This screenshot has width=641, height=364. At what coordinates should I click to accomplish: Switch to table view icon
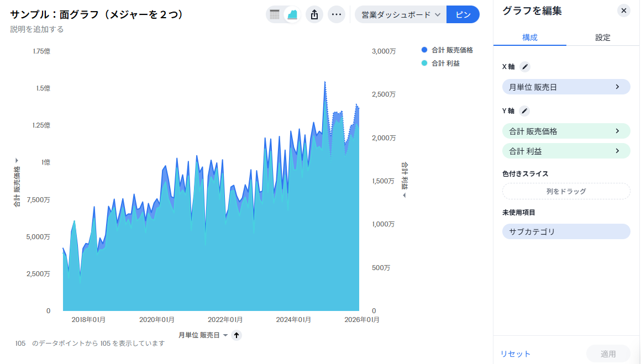click(275, 15)
